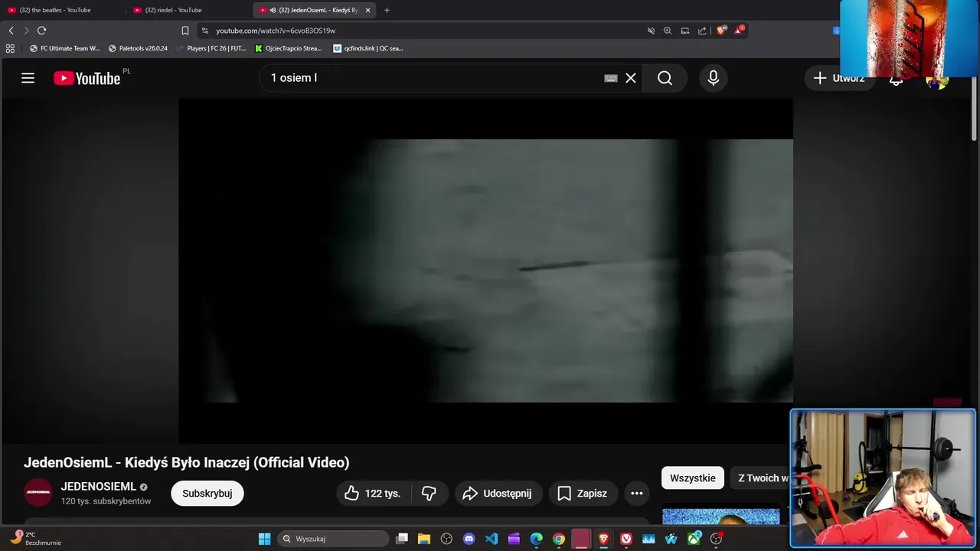Share this page from address bar
The height and width of the screenshot is (551, 980).
coord(702,31)
